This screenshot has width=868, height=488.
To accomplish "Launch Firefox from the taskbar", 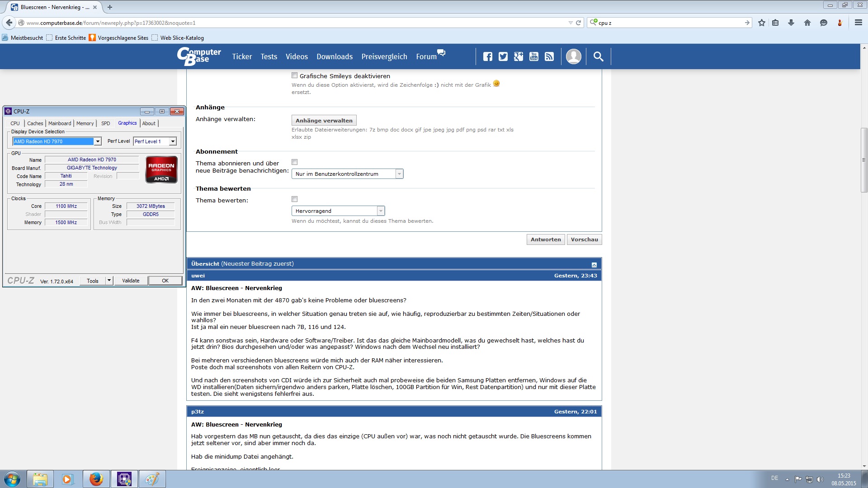I will pyautogui.click(x=96, y=479).
